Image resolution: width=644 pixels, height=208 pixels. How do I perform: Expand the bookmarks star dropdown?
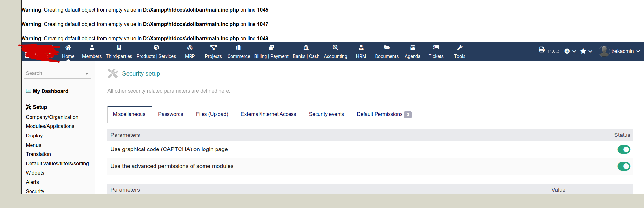tap(586, 51)
